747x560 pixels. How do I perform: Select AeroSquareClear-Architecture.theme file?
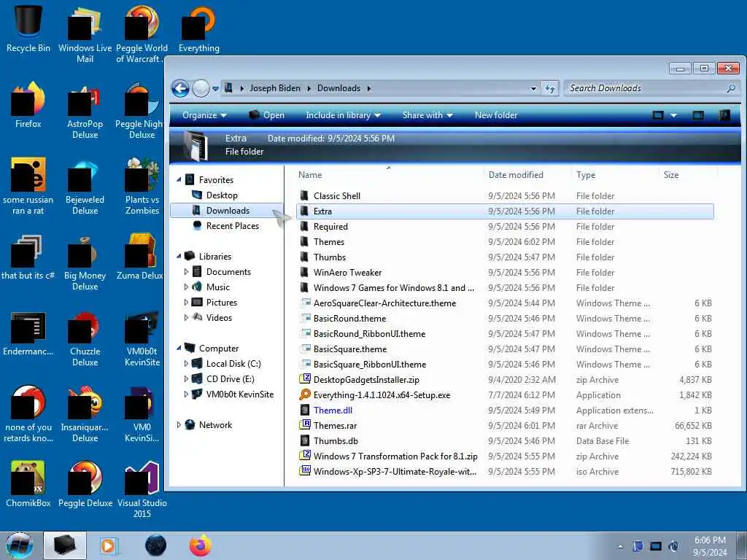[384, 303]
